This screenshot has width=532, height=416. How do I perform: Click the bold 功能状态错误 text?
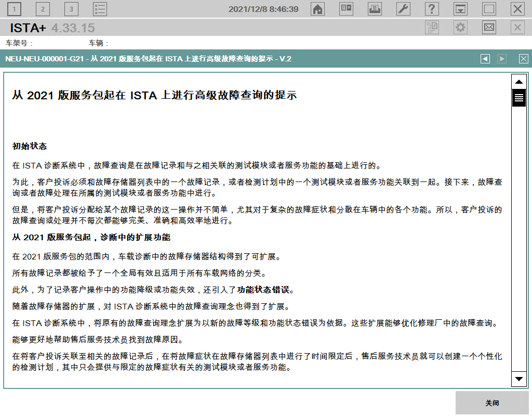pyautogui.click(x=263, y=290)
